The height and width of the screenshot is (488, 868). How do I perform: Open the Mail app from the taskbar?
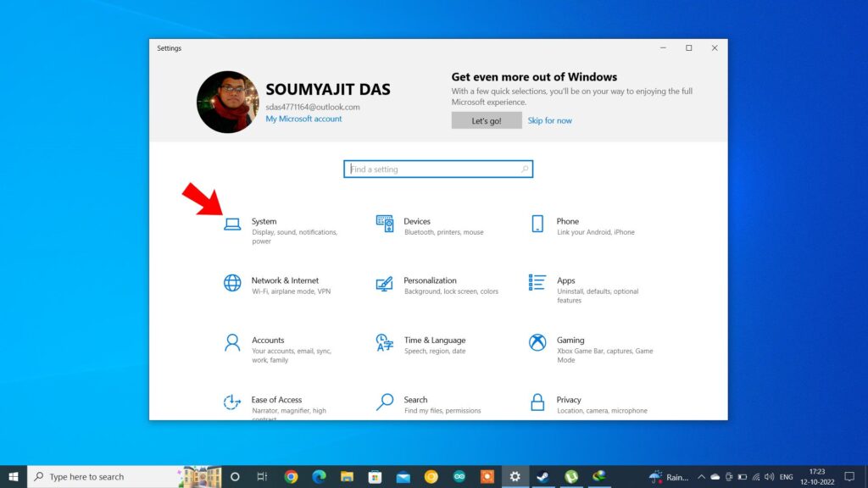(x=403, y=476)
